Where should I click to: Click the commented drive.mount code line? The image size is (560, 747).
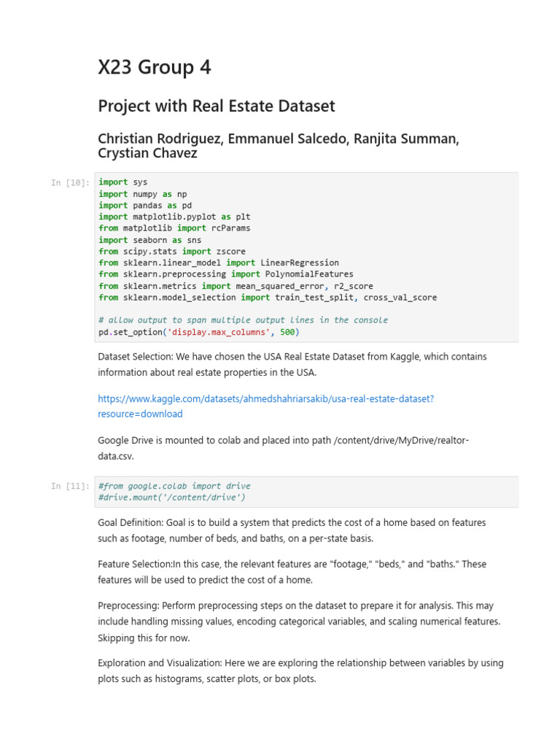(x=172, y=498)
